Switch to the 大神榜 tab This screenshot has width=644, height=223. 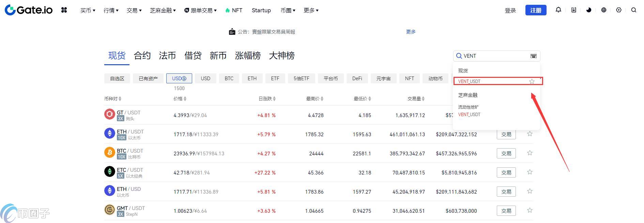[x=282, y=56]
